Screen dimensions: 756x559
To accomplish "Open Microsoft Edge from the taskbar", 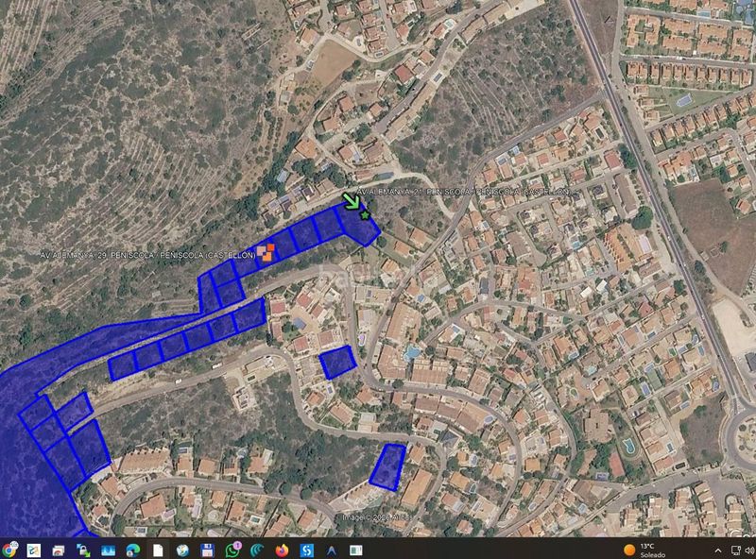I will [133, 550].
